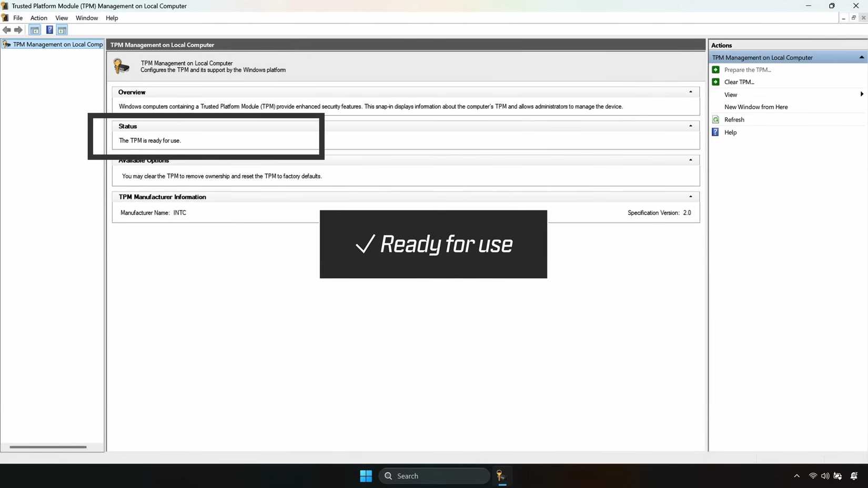Click the Show/Hide Console Tree toolbar icon
Image resolution: width=868 pixels, height=488 pixels.
tap(34, 30)
